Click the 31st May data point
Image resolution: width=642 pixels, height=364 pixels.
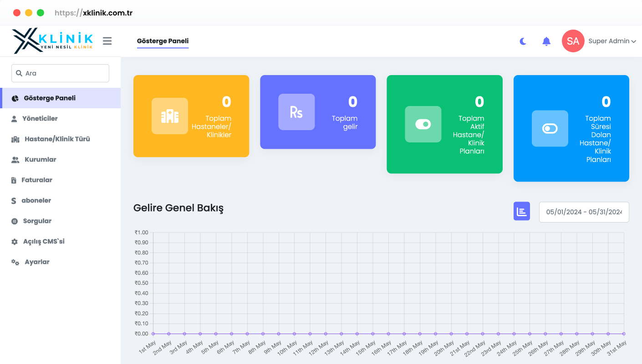point(624,334)
